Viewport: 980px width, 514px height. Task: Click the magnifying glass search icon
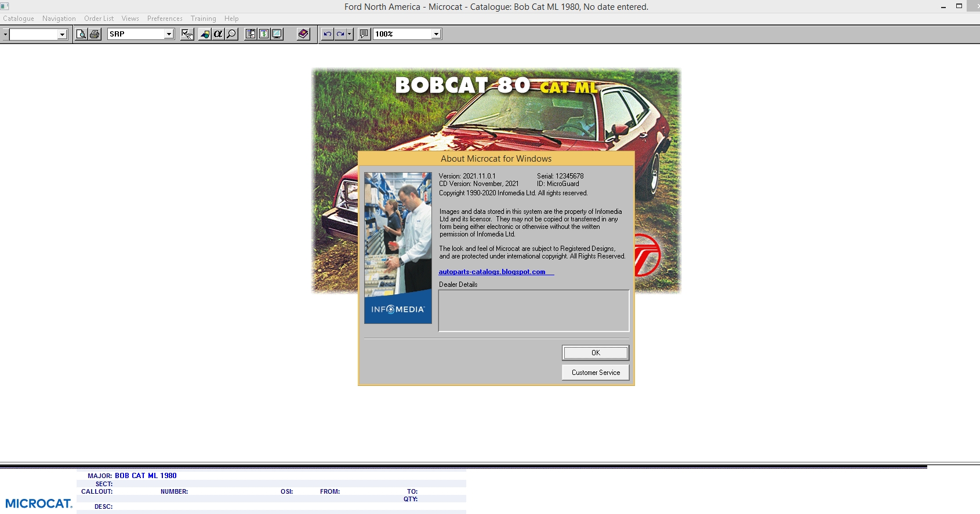click(x=231, y=34)
